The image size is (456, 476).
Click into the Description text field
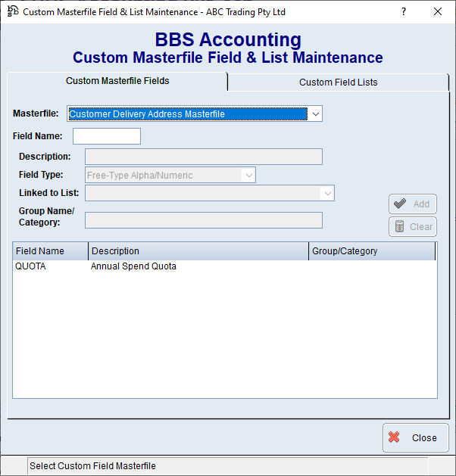point(203,157)
